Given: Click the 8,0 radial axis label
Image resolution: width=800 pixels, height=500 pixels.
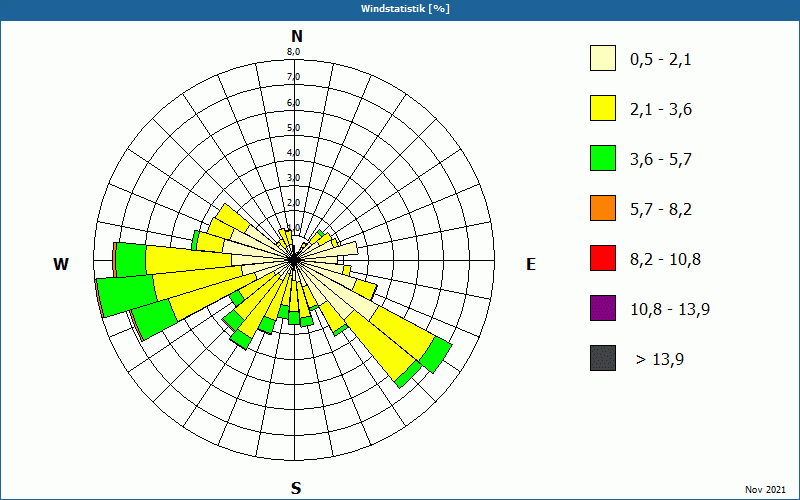Looking at the screenshot, I should tap(293, 52).
